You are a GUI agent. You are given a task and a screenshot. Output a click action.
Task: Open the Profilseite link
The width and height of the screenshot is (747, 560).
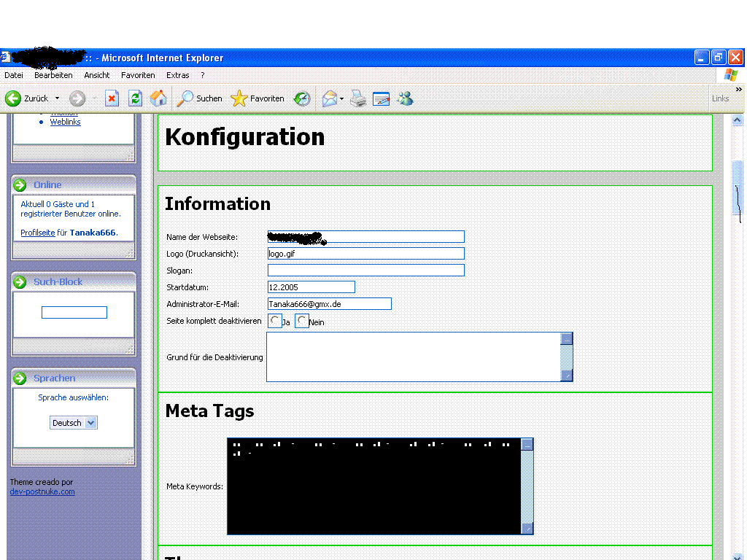[x=37, y=233]
